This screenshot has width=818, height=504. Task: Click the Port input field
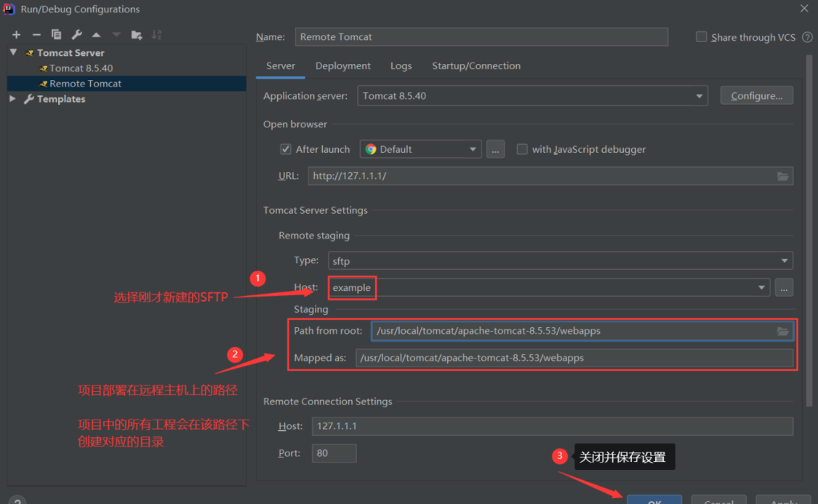[x=334, y=453]
